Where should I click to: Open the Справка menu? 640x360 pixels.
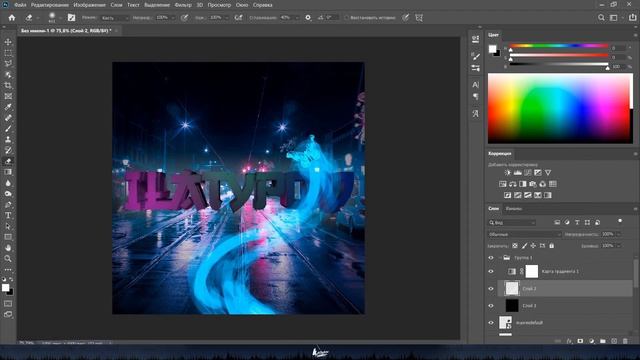coord(262,5)
